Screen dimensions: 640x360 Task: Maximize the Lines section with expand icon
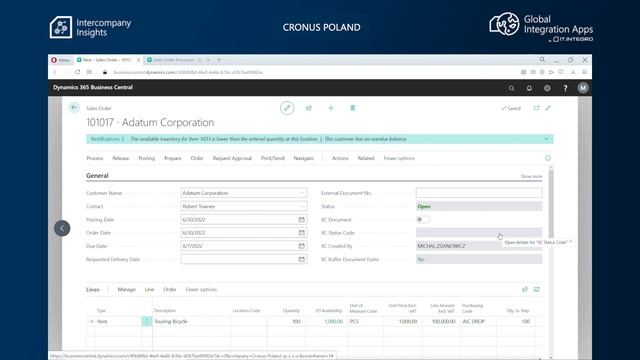537,289
